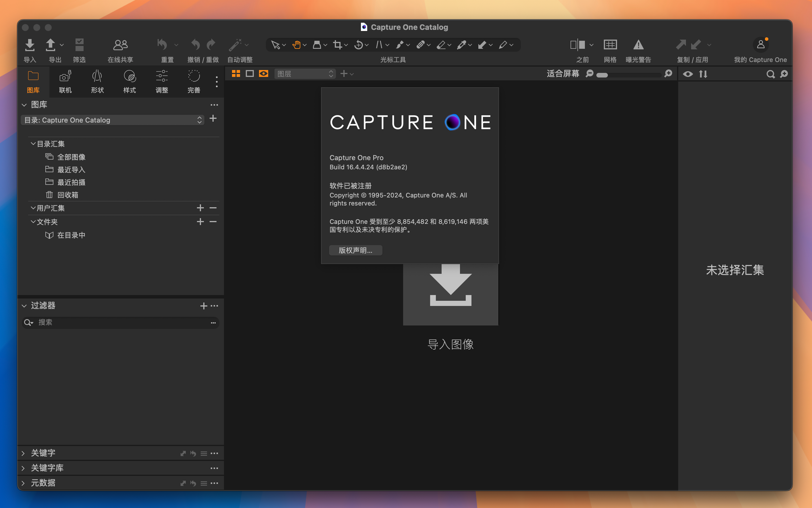Toggle the Grid (网格) overlay
The height and width of the screenshot is (508, 812).
610,45
